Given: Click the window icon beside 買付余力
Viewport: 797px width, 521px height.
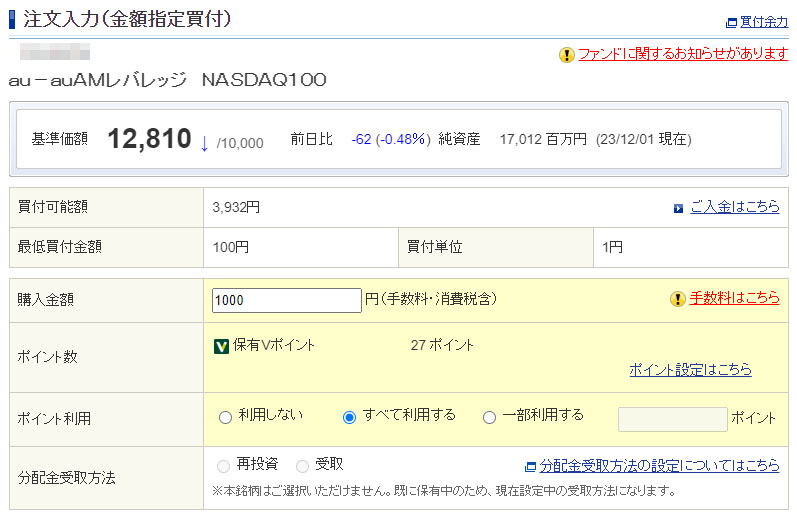Looking at the screenshot, I should pos(731,22).
